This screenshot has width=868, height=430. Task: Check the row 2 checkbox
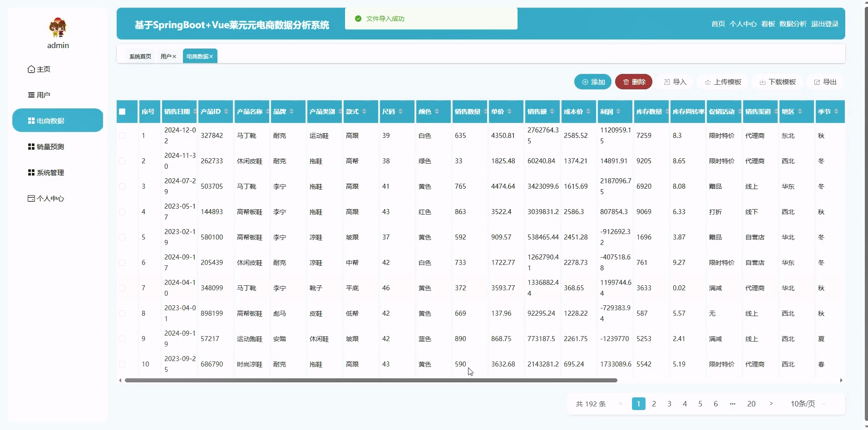[122, 161]
